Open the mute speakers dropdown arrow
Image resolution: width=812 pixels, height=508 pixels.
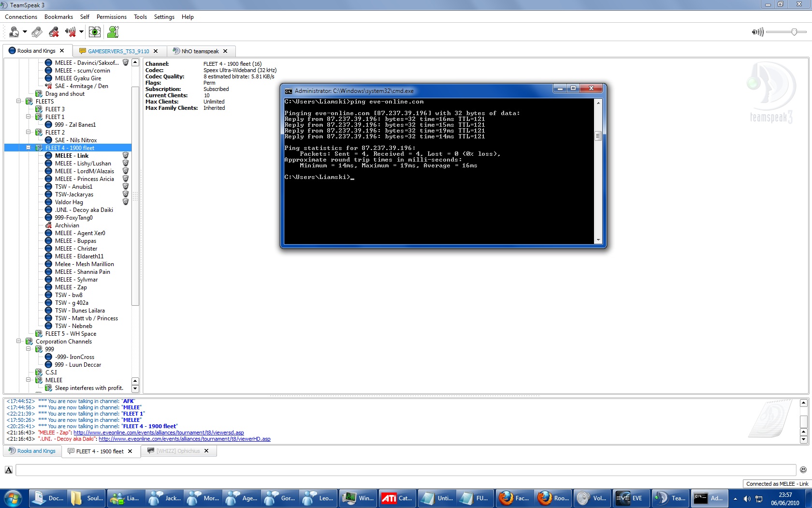tap(81, 32)
